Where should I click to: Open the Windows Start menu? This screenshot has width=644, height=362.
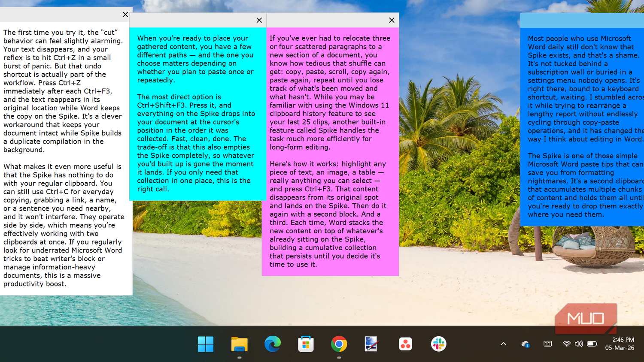[206, 344]
